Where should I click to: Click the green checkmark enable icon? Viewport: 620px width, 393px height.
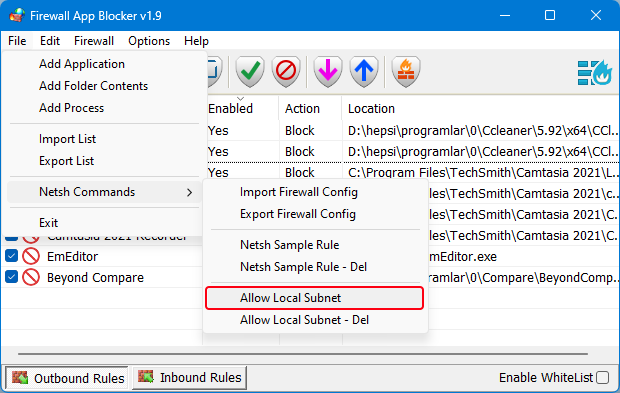[x=250, y=72]
